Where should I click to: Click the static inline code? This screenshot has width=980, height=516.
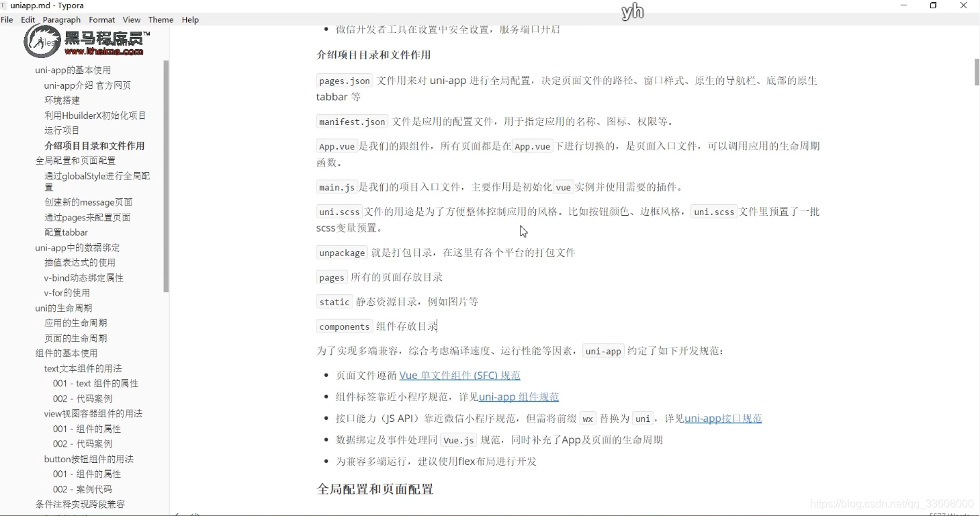335,302
